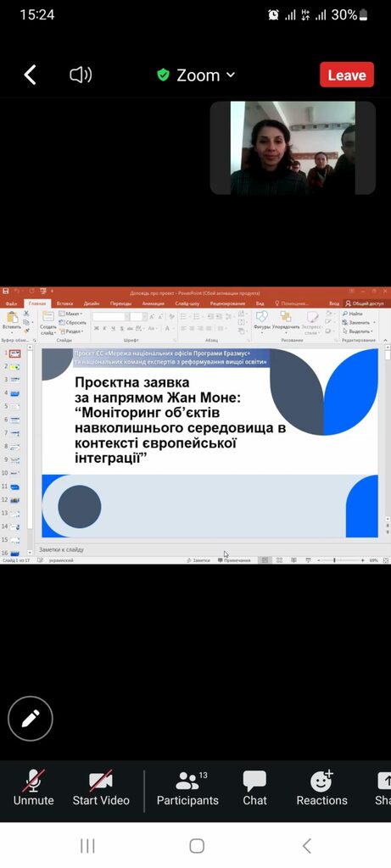Select slide 11 thumbnail
Screen dimensions: 391x868
[x=14, y=487]
